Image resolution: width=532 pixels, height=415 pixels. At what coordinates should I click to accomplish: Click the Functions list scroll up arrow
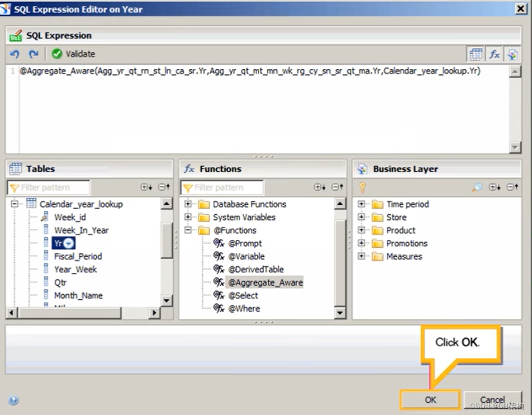(x=340, y=204)
